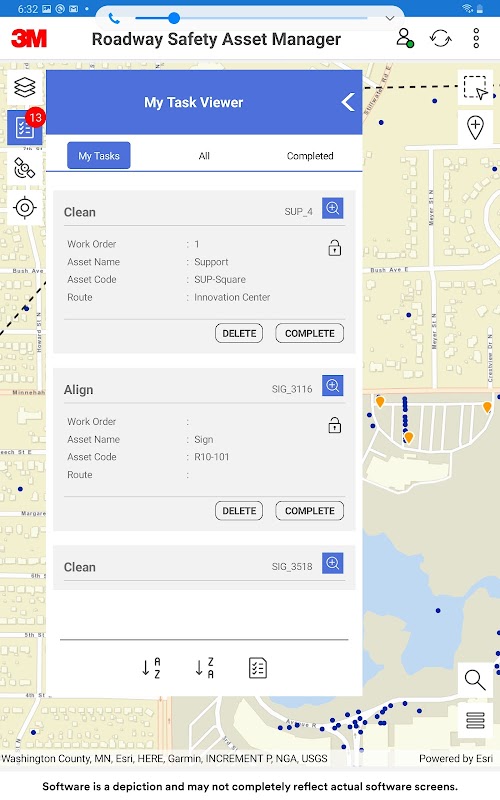Zoom to asset SIG_3116
Image resolution: width=500 pixels, height=800 pixels.
[x=333, y=385]
